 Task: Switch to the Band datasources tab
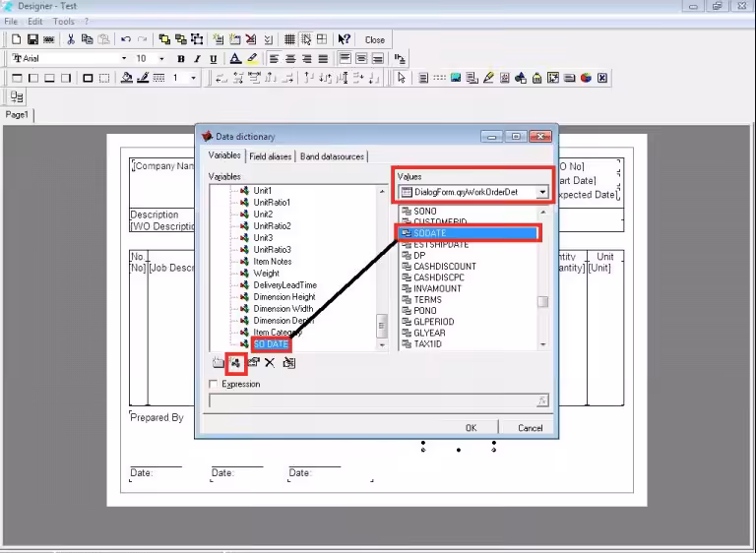[332, 156]
